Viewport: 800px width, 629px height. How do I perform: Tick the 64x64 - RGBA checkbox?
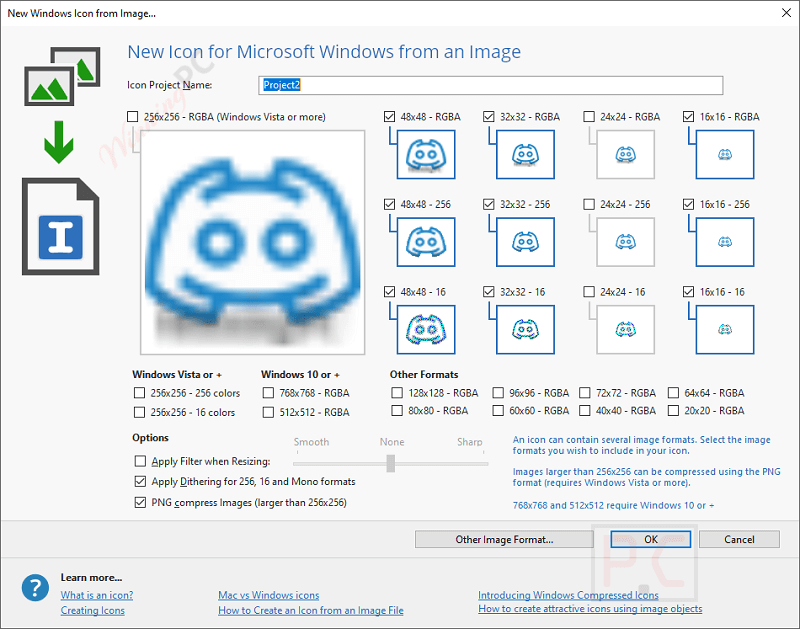673,393
